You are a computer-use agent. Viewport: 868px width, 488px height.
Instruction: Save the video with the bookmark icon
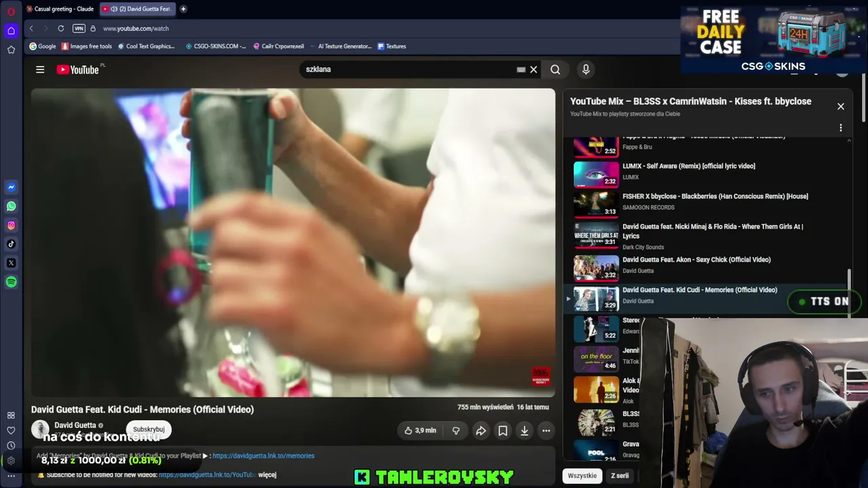502,430
